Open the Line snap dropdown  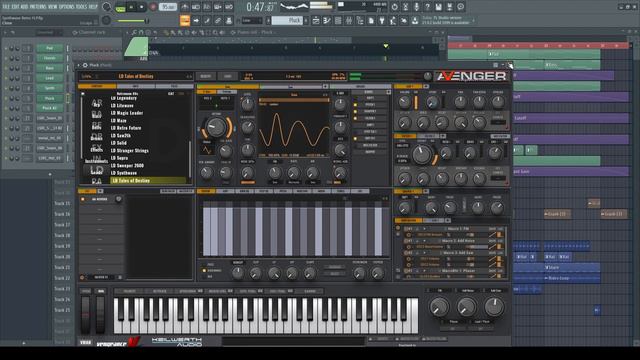252,20
